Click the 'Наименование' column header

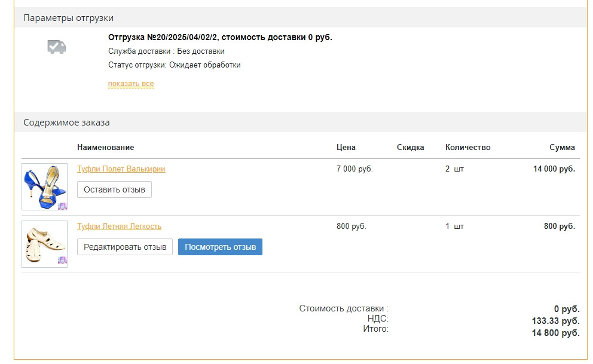point(105,148)
